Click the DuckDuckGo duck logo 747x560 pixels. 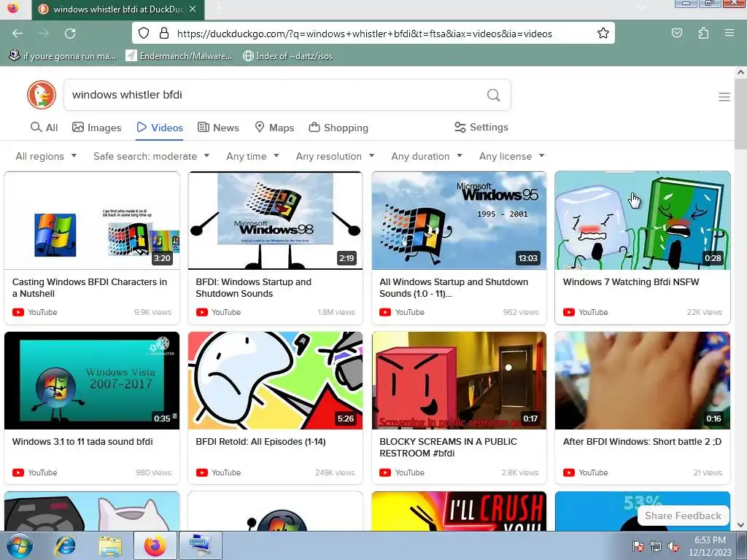(42, 95)
